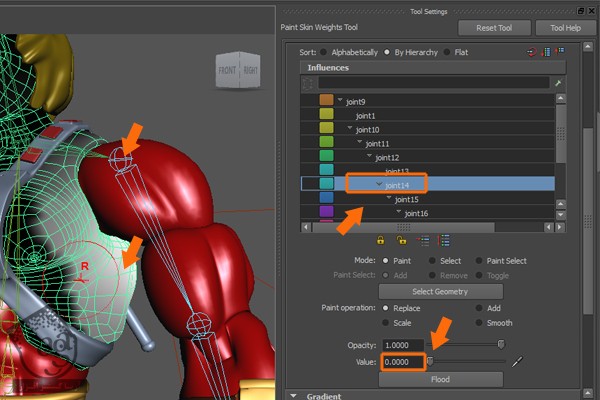This screenshot has height=400, width=600.
Task: Click the filter icon left of influence search field
Action: point(307,83)
